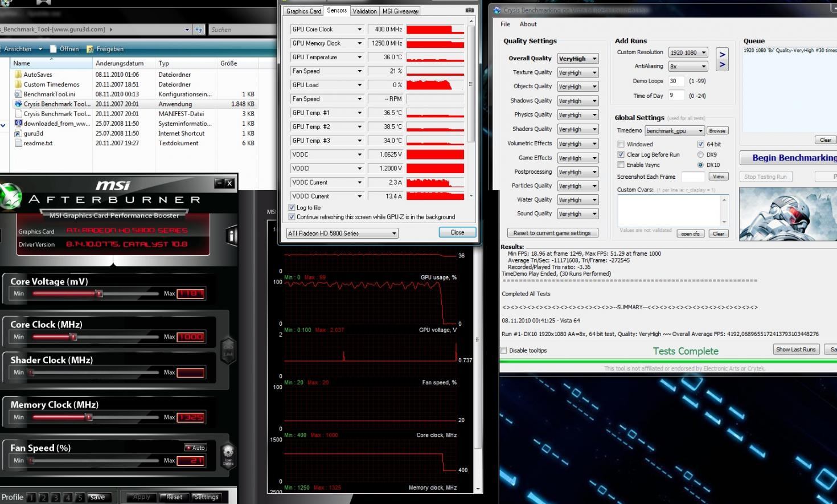Open the Afterburner information panel via the i icon
The image size is (837, 504).
coord(231,235)
